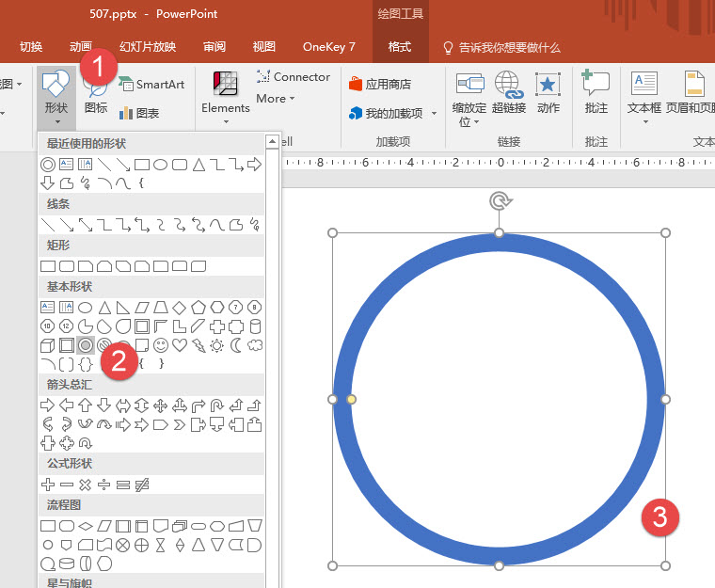Select the flowchart multidocument shape
The height and width of the screenshot is (588, 715).
[x=180, y=526]
